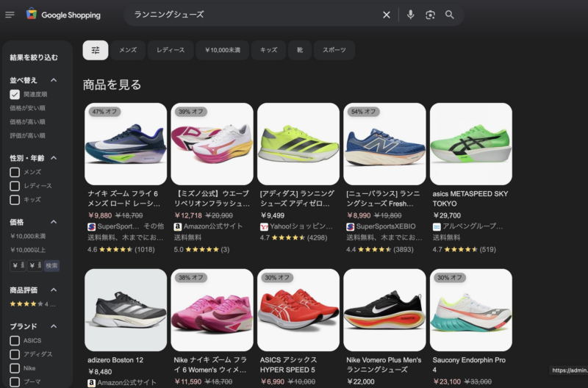
Task: Open search by image camera icon
Action: click(x=430, y=15)
